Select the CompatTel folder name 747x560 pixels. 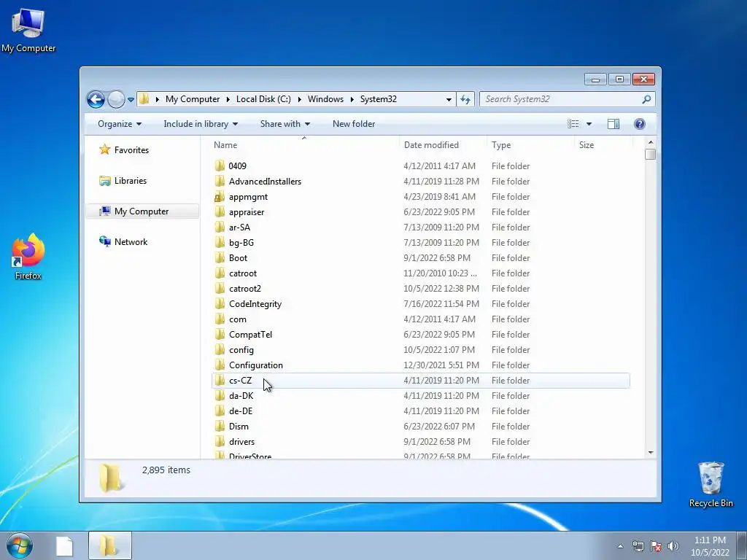251,335
